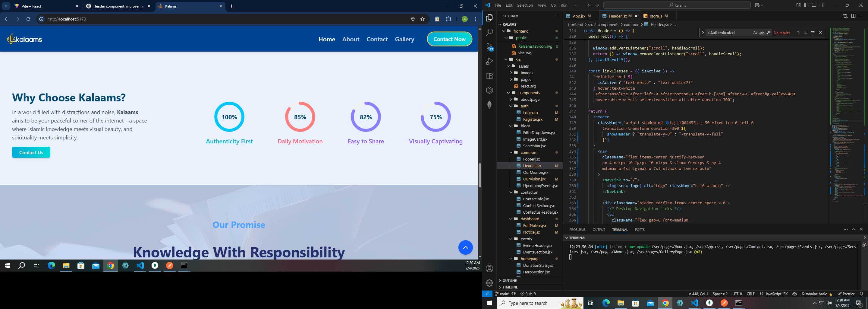Viewport: 868px width, 309px height.
Task: Open Chrome extensions puzzle icon
Action: point(448,19)
